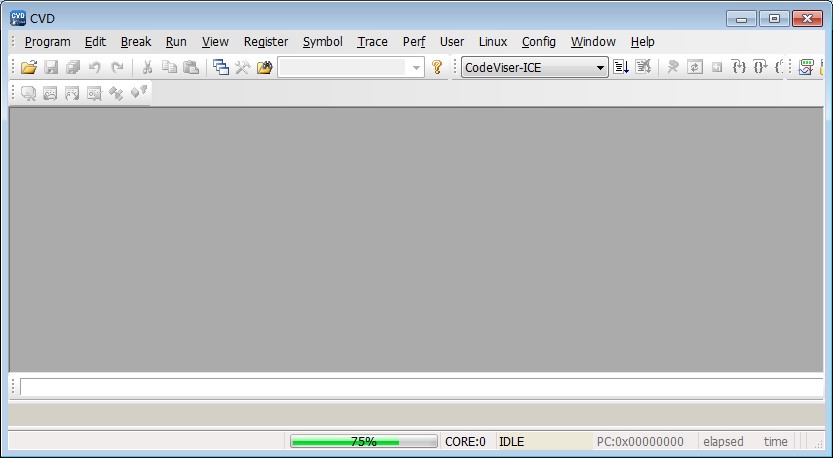Screen dimensions: 833x458
Task: Click the greyed speech bubble with X icon
Action: click(28, 94)
